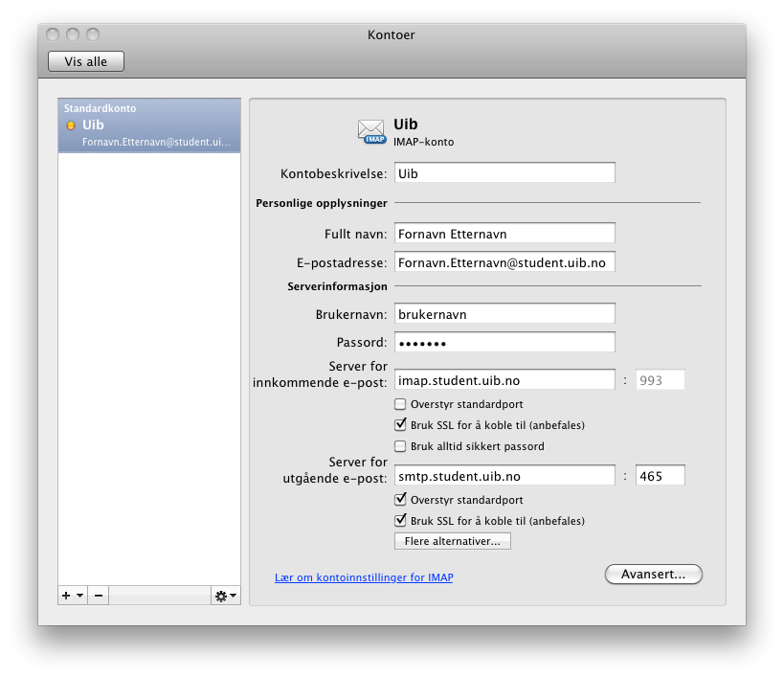The width and height of the screenshot is (784, 678).
Task: Focus the Passord field
Action: pyautogui.click(x=504, y=343)
